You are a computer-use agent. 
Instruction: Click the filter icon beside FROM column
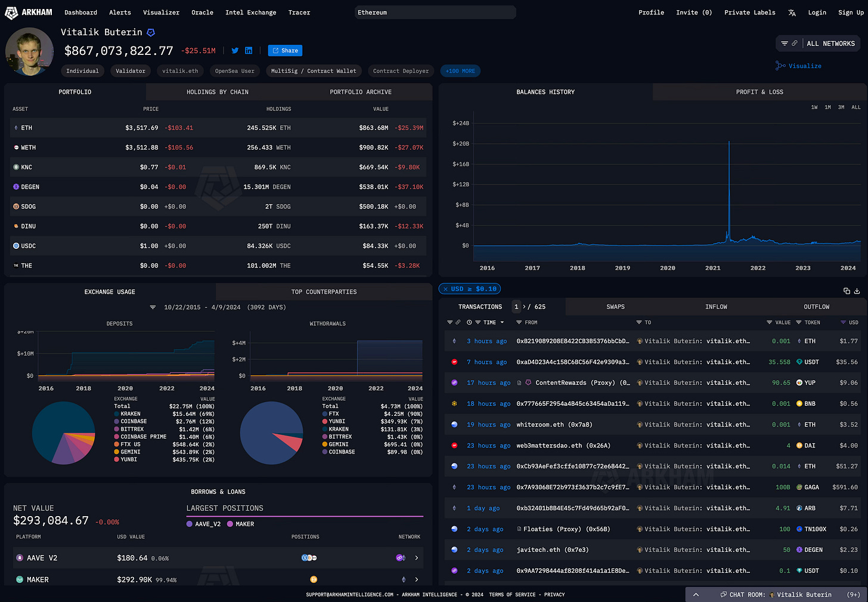point(519,323)
